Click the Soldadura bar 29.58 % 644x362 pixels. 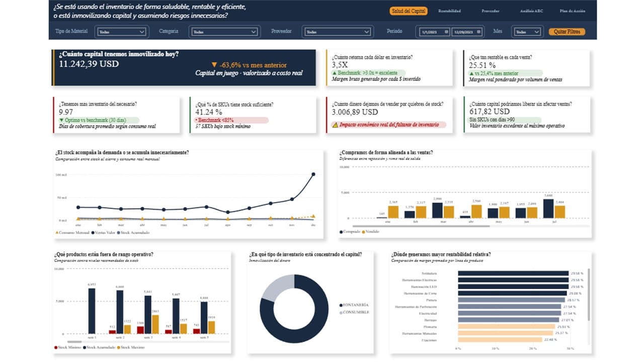click(x=514, y=274)
